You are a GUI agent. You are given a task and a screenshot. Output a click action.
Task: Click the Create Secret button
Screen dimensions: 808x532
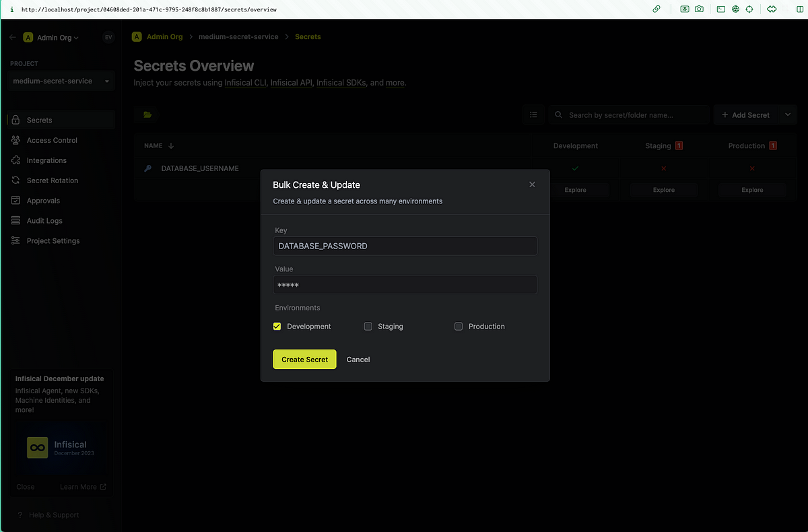(304, 360)
